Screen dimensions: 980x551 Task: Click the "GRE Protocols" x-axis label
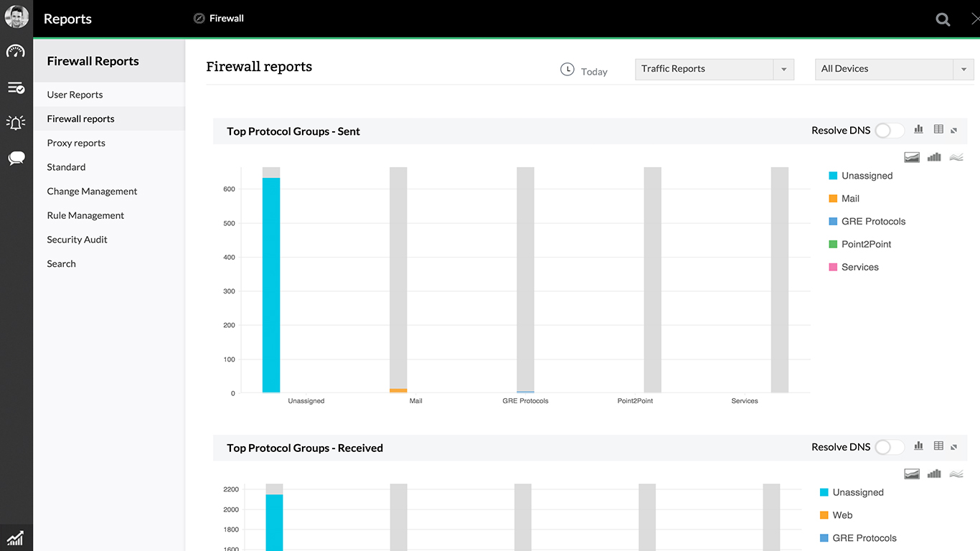pyautogui.click(x=525, y=401)
